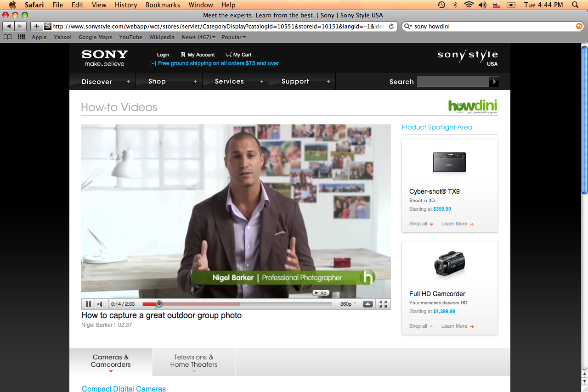This screenshot has width=588, height=392.
Task: Open Spotlight search in menu bar
Action: [575, 5]
